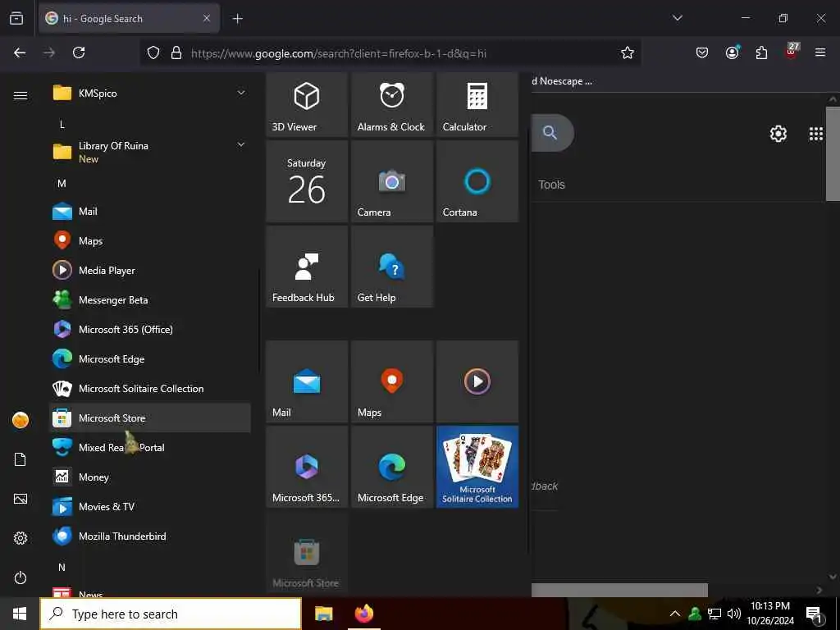This screenshot has height=630, width=840.
Task: Open Messenger Beta from the app list
Action: [150, 299]
